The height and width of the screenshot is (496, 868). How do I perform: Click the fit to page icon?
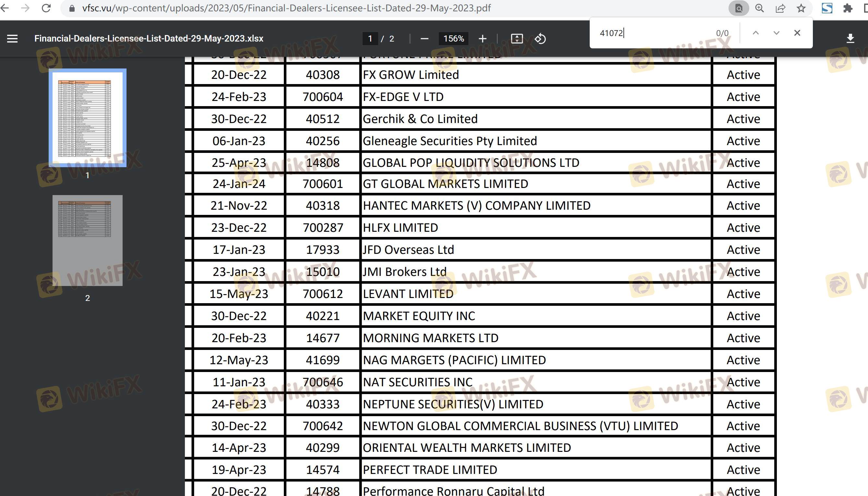coord(517,39)
